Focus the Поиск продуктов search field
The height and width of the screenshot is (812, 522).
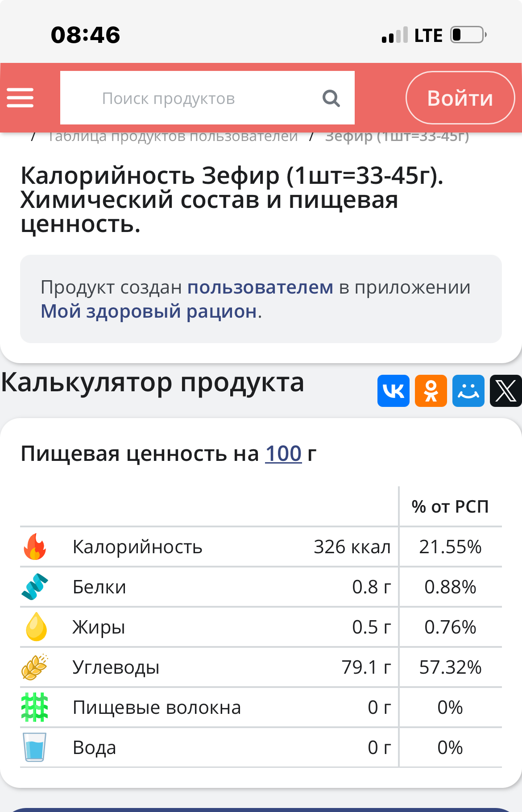(x=207, y=98)
